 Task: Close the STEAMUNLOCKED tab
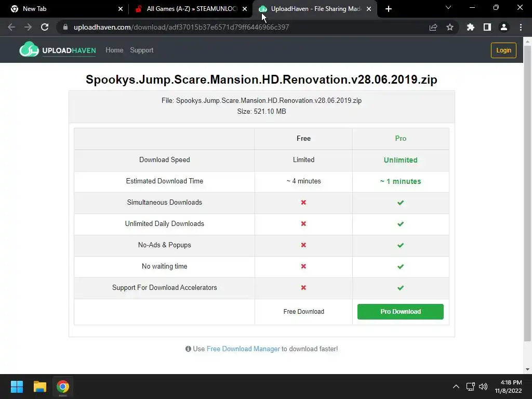(245, 9)
